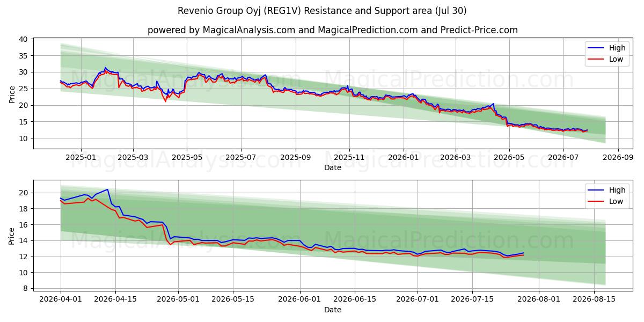Select the 2026-01 date tick label
The height and width of the screenshot is (322, 644).
tap(403, 158)
